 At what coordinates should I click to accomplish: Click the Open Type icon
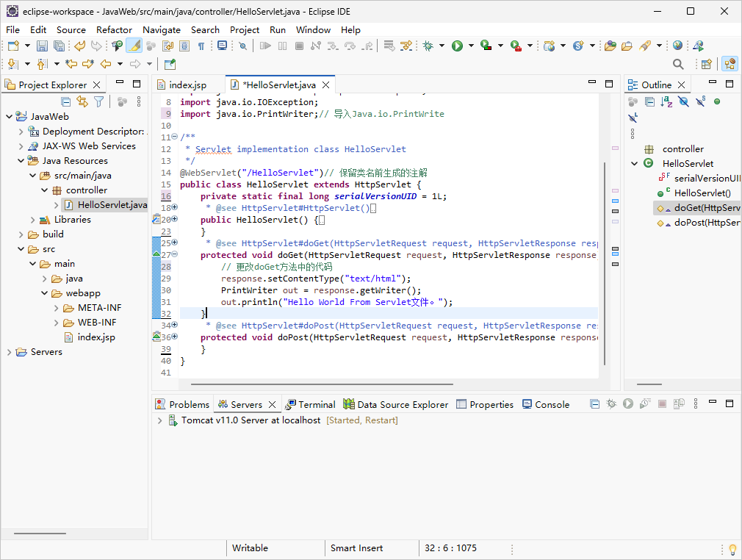(x=610, y=46)
